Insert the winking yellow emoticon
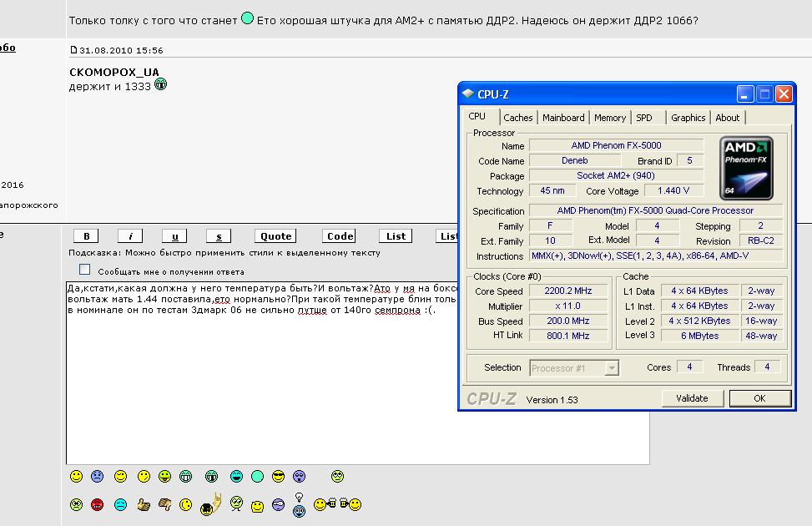 tap(120, 476)
